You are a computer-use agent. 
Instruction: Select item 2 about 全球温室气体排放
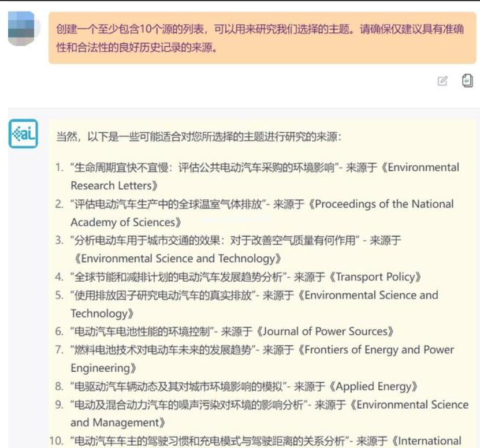pos(168,204)
